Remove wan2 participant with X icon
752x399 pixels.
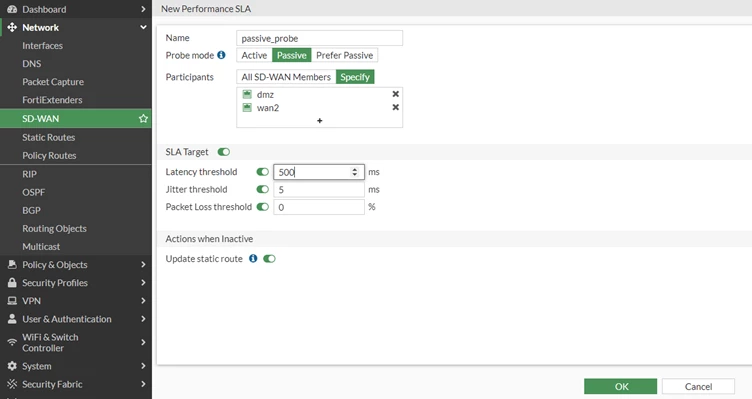pos(396,107)
